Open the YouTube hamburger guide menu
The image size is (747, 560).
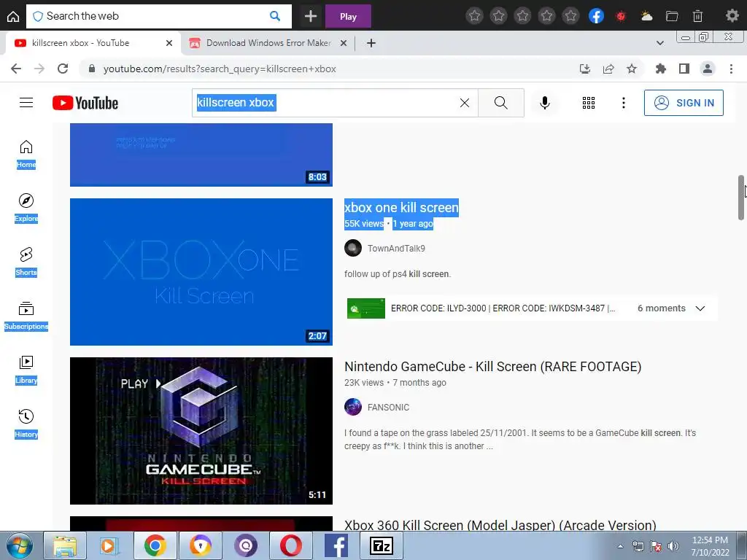26,103
